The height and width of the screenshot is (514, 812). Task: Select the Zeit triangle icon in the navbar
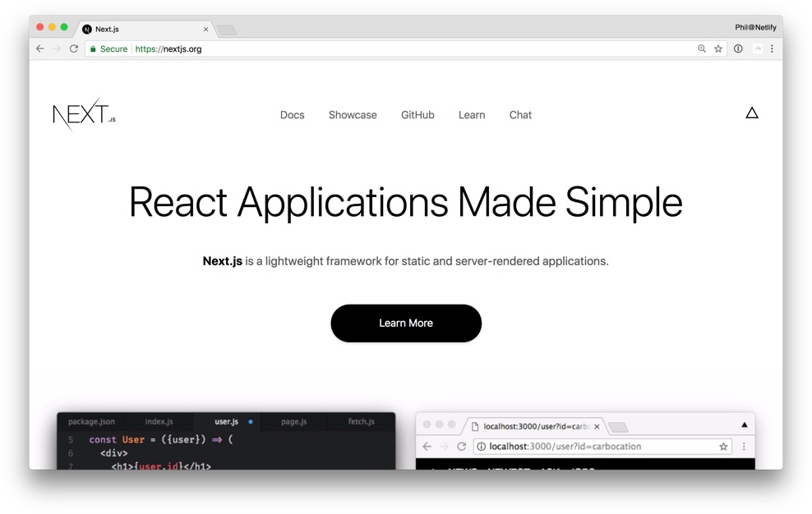[752, 113]
